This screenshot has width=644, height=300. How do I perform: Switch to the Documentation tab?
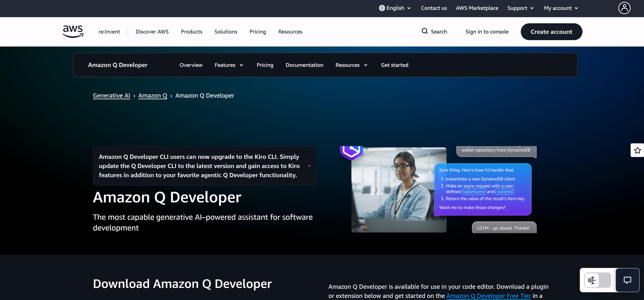coord(304,65)
